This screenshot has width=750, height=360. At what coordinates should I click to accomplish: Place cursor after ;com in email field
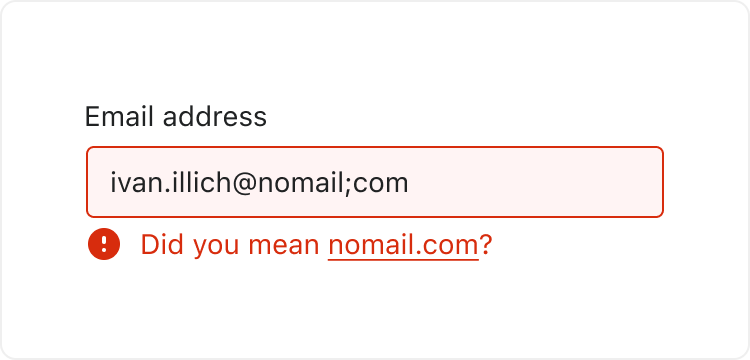click(x=409, y=183)
